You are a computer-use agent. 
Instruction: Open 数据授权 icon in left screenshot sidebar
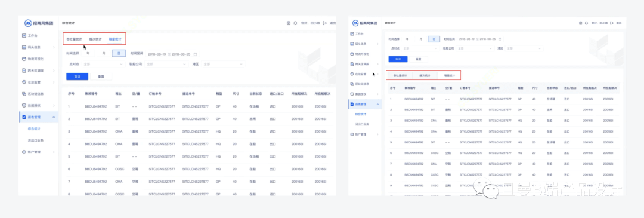[24, 105]
